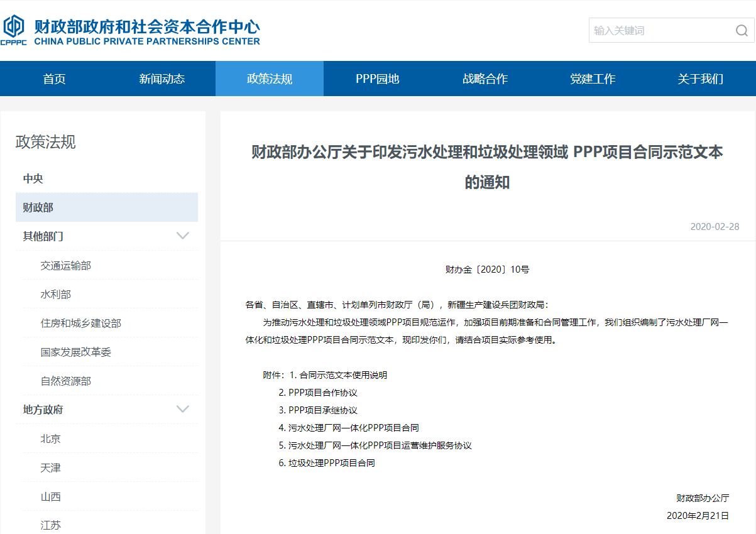
Task: Click the search magnifier icon
Action: (742, 31)
